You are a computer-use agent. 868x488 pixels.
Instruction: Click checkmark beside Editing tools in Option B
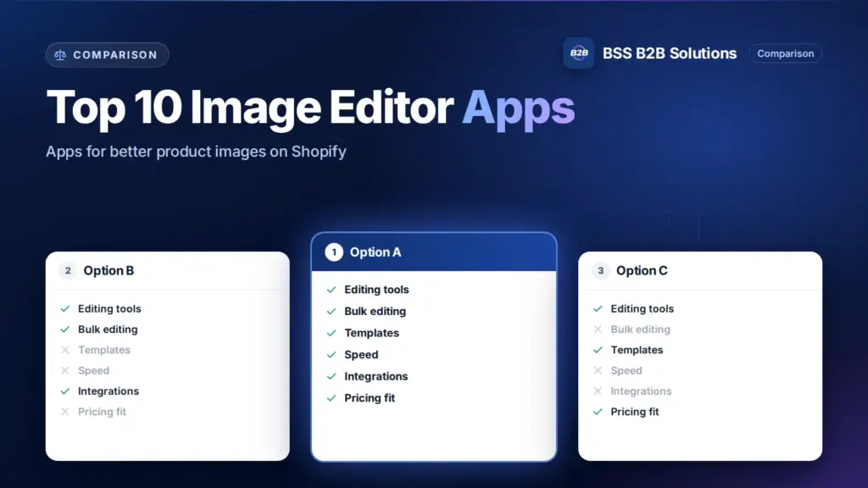point(65,308)
